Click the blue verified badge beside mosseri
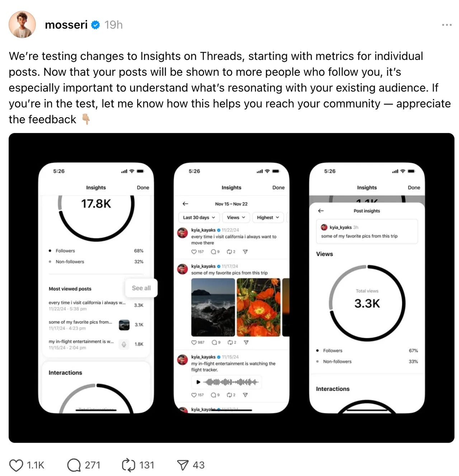This screenshot has width=459, height=476. (95, 25)
